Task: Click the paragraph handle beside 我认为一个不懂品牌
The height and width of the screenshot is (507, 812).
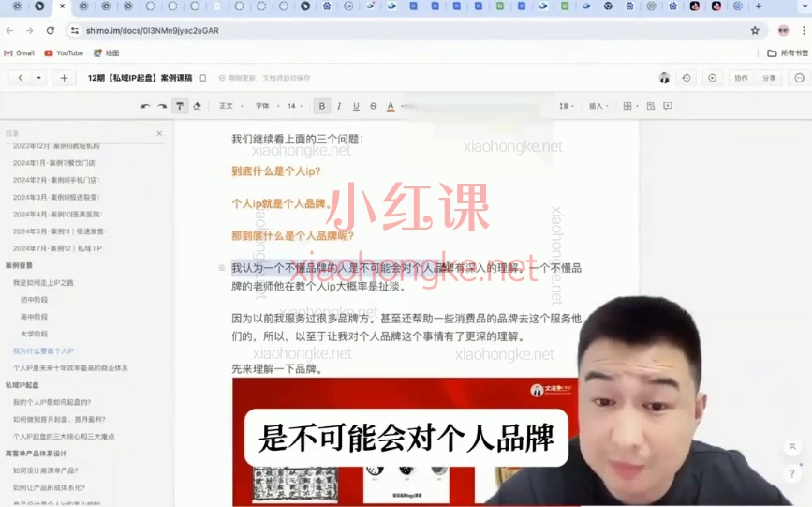Action: click(221, 268)
